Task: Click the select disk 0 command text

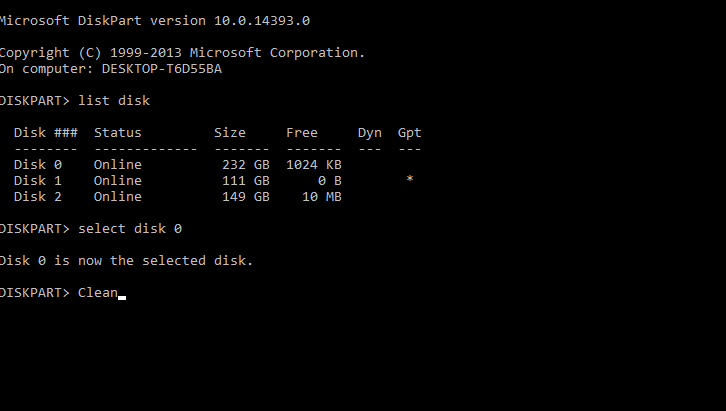Action: (130, 229)
